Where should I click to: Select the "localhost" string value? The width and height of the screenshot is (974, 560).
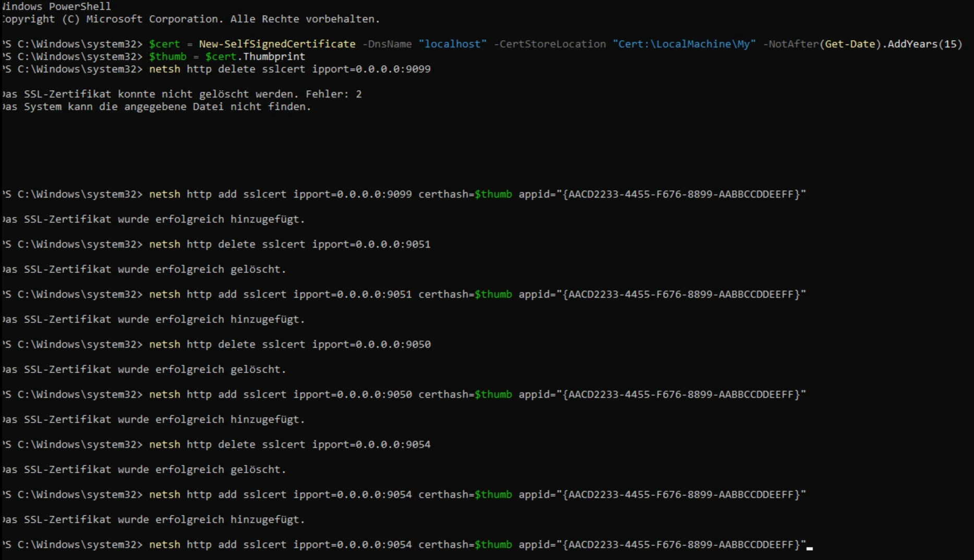452,44
